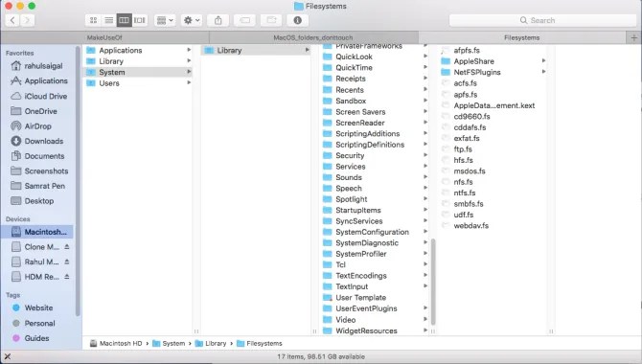Screen dimensions: 642x364
Task: Expand arrow next to first-column Library
Action: coord(189,61)
